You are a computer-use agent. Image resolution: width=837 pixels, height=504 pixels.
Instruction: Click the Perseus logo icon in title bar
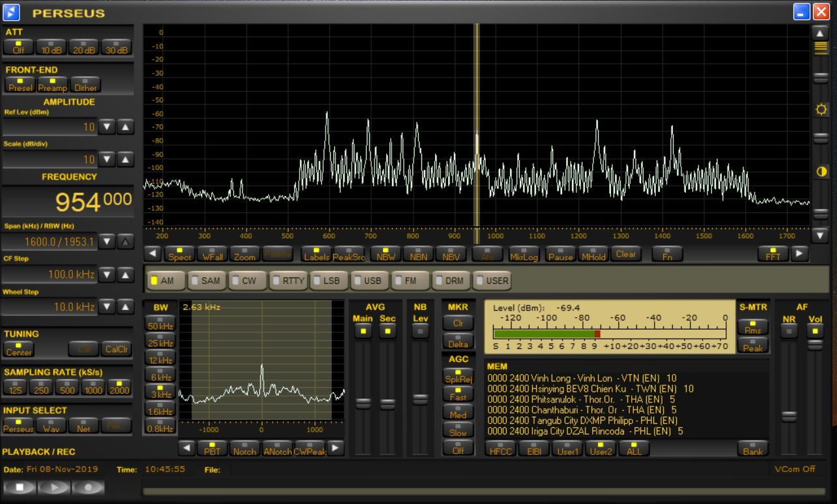[12, 12]
